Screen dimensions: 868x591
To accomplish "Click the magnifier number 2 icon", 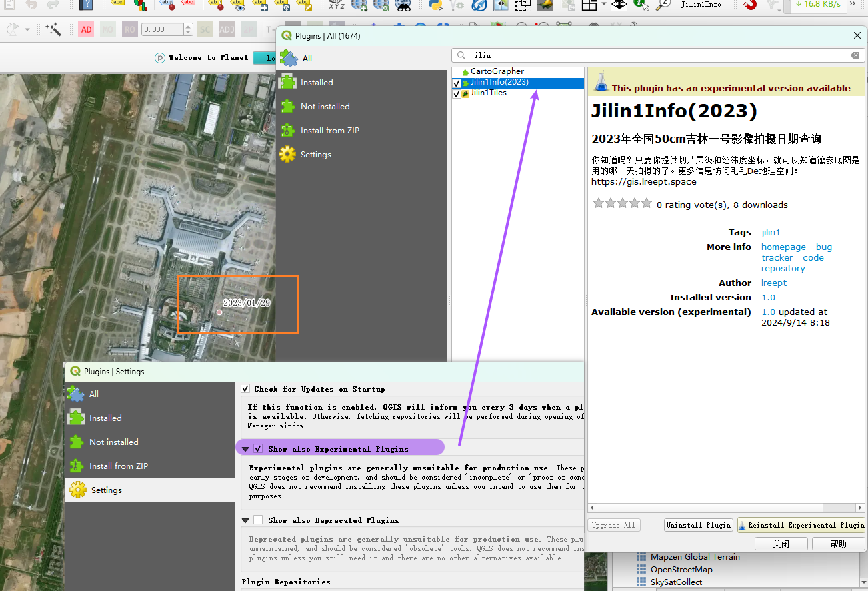I will pos(663,5).
